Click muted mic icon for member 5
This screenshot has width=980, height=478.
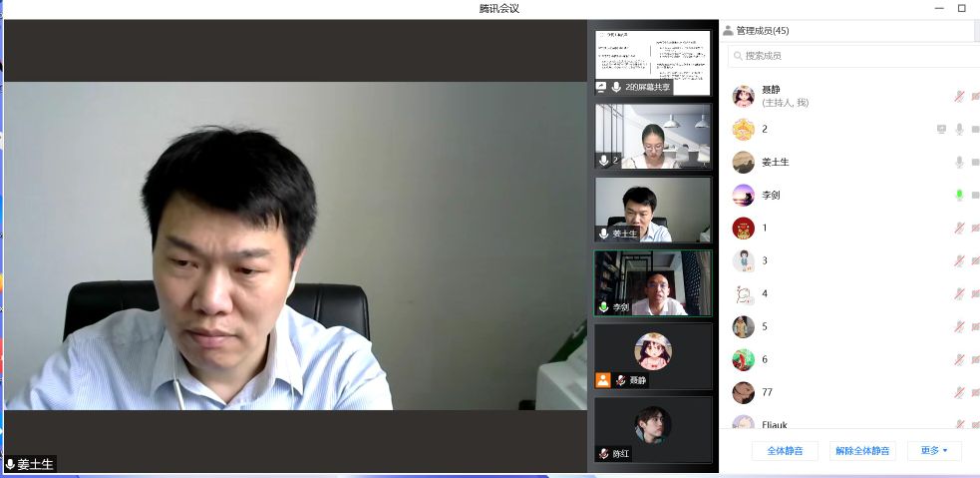pos(959,326)
